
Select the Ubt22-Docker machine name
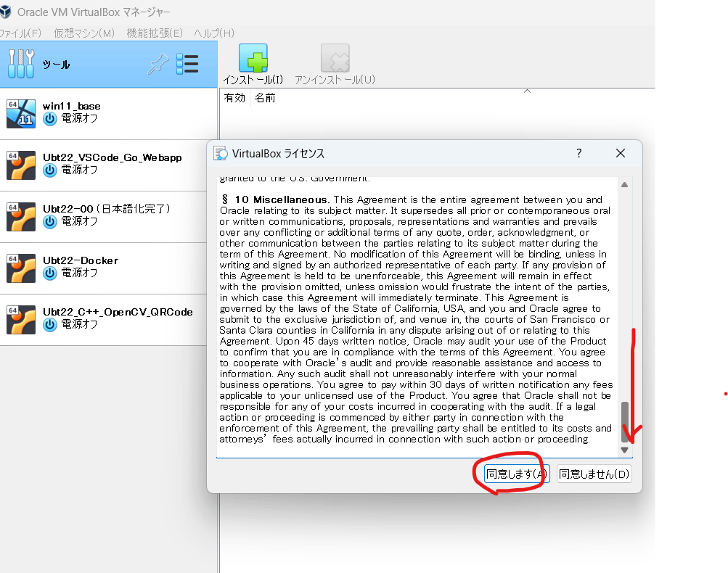tap(81, 260)
